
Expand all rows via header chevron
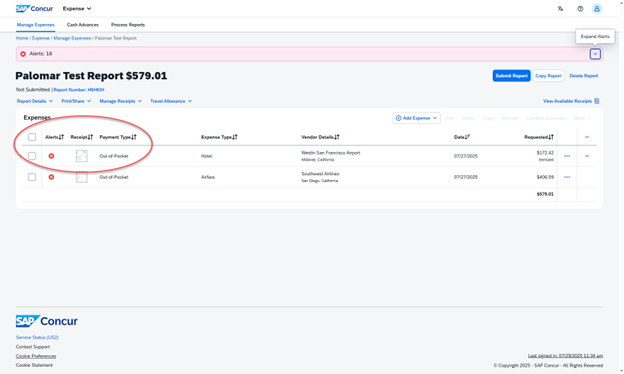pos(587,137)
